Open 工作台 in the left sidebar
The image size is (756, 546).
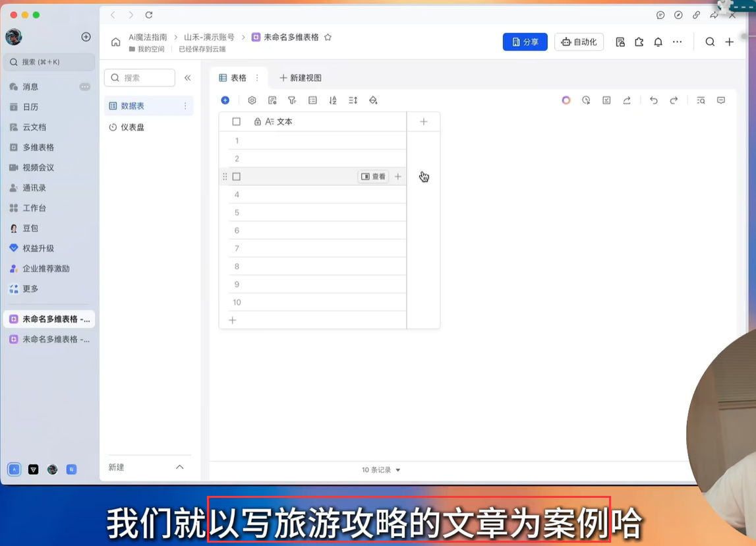pyautogui.click(x=49, y=208)
